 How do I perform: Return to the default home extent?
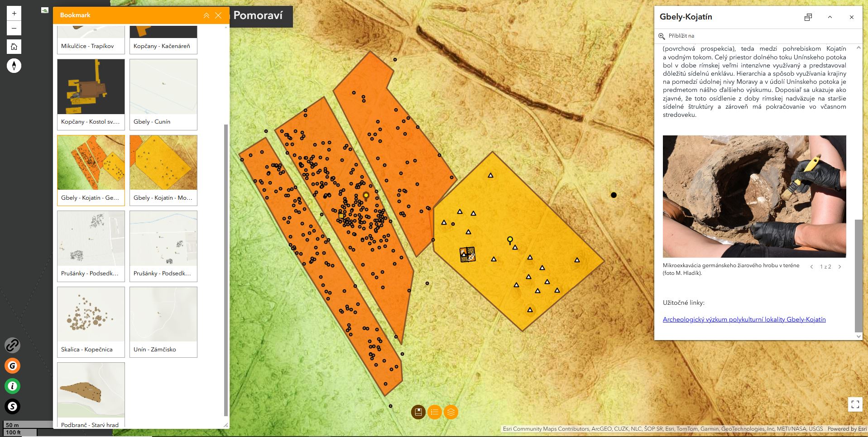pyautogui.click(x=14, y=47)
